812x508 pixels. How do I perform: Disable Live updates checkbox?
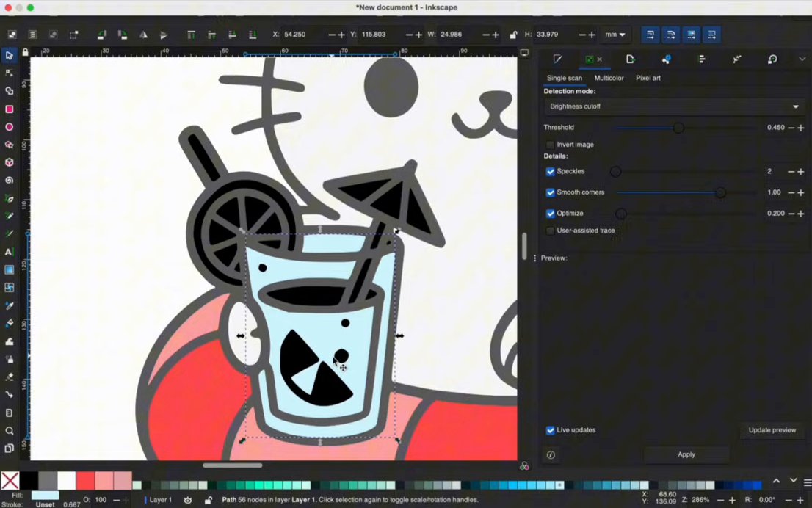[550, 430]
